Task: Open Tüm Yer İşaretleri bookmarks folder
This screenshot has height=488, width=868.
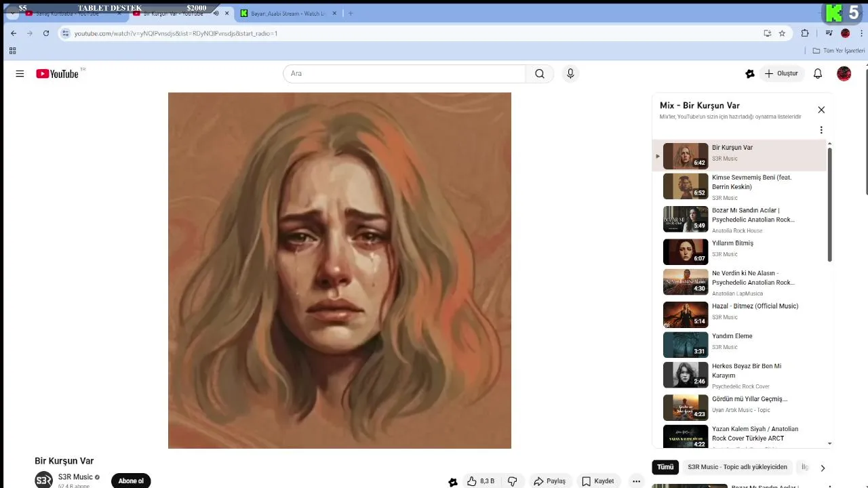Action: pos(839,51)
